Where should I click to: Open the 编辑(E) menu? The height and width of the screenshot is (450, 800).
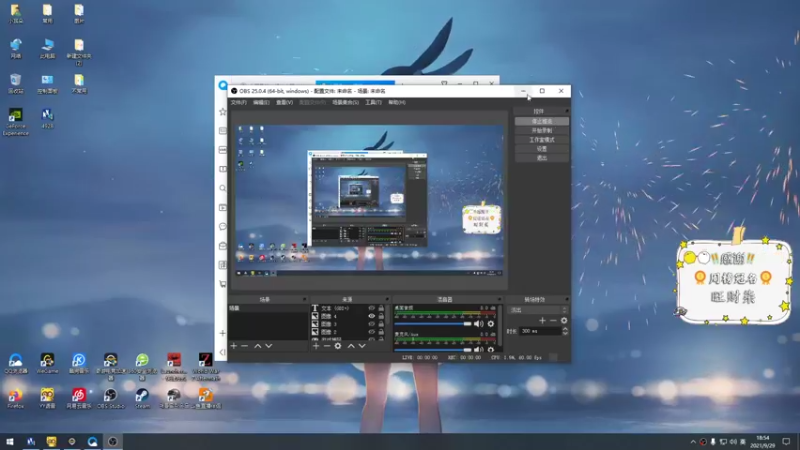(261, 103)
